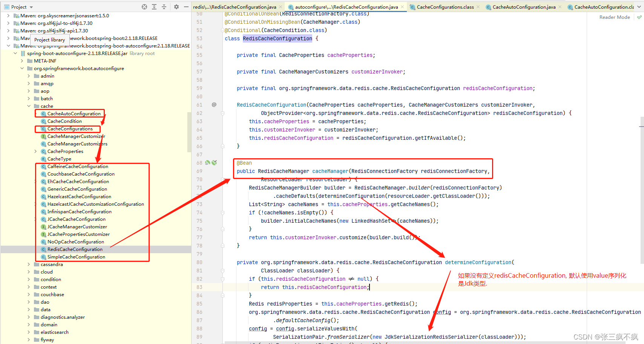644x344 pixels.
Task: Collapse spring-boot-autoconfigure-2.1.18.RELEASE.jar node
Action: (15, 54)
